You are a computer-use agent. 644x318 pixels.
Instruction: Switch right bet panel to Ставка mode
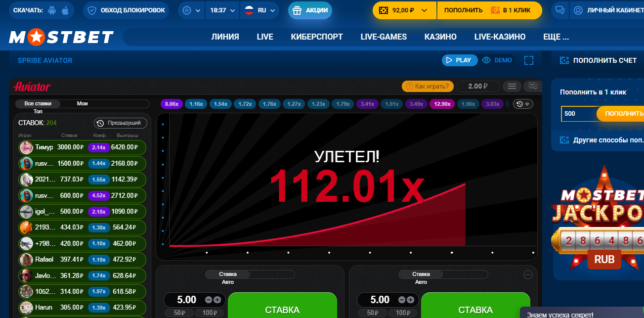pos(421,274)
